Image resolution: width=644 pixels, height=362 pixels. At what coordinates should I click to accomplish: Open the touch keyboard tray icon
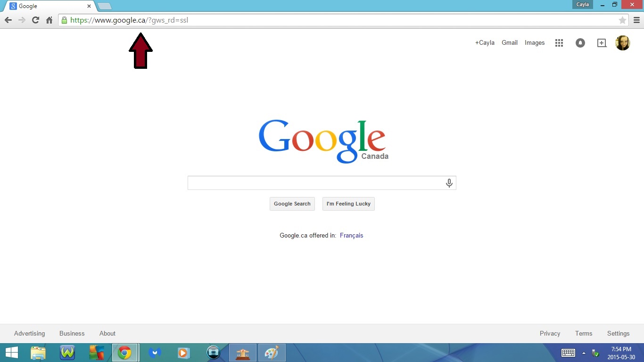click(x=569, y=353)
